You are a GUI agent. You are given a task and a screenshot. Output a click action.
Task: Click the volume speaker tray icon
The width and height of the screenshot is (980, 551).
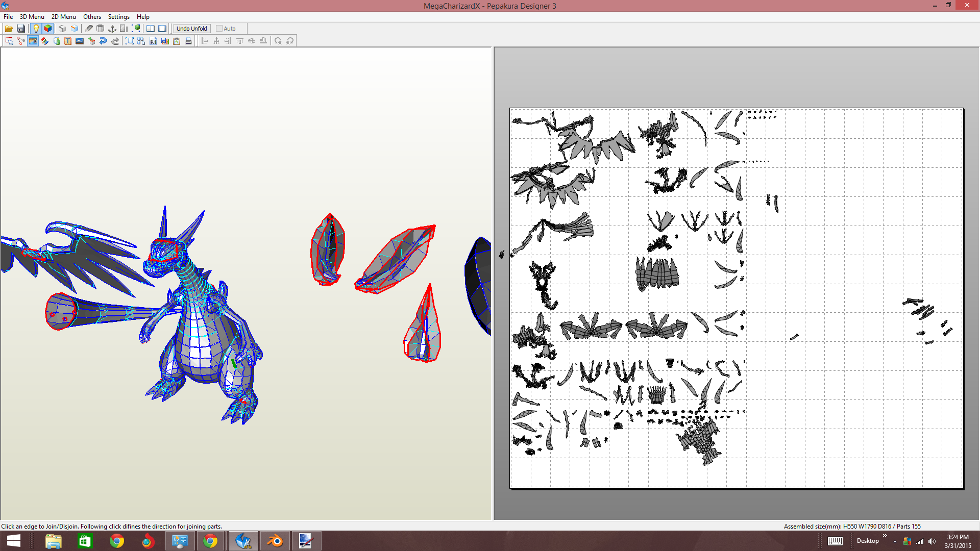point(932,541)
